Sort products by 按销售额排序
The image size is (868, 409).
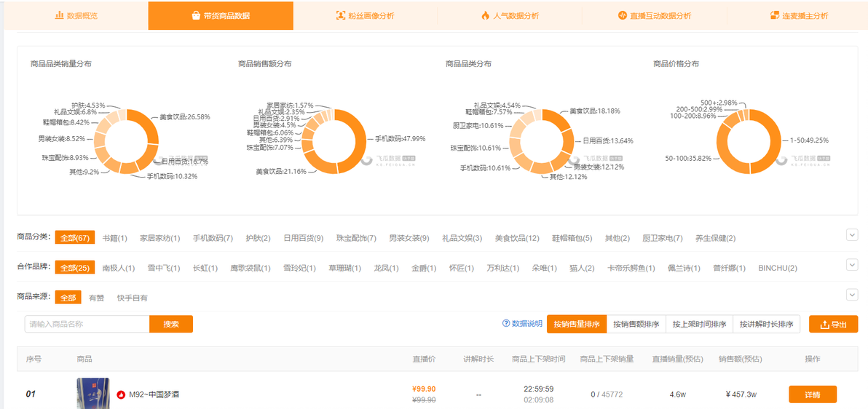click(636, 325)
